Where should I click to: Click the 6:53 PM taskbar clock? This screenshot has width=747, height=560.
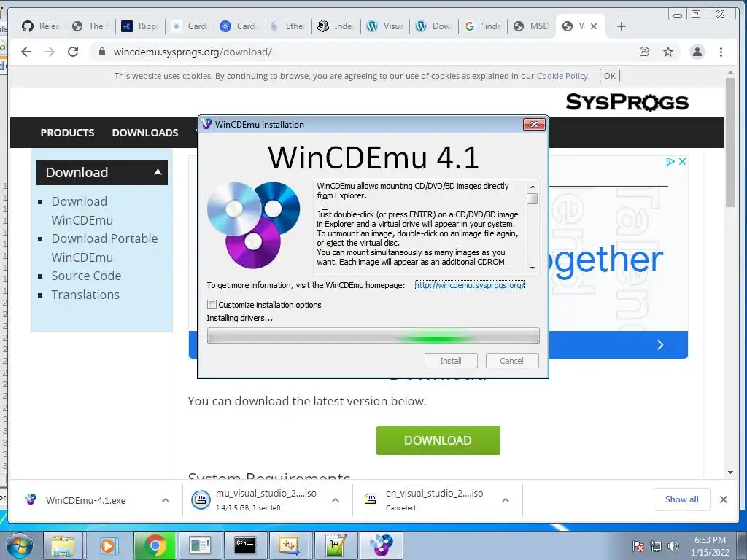pyautogui.click(x=710, y=546)
